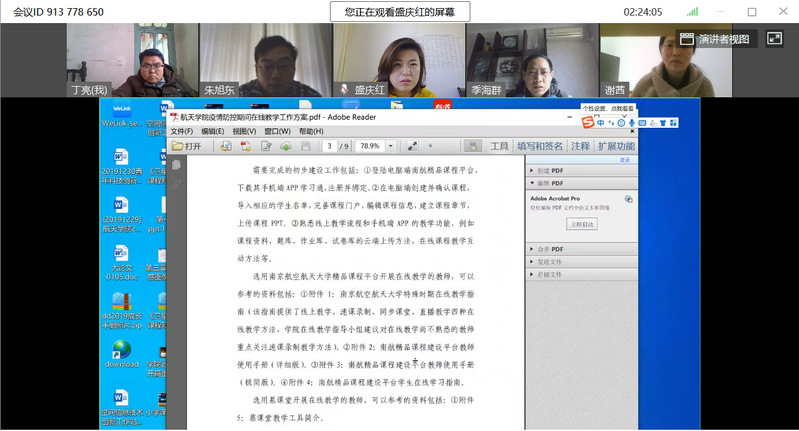Open the 78.9% zoom level dropdown
Image resolution: width=799 pixels, height=431 pixels.
(390, 146)
